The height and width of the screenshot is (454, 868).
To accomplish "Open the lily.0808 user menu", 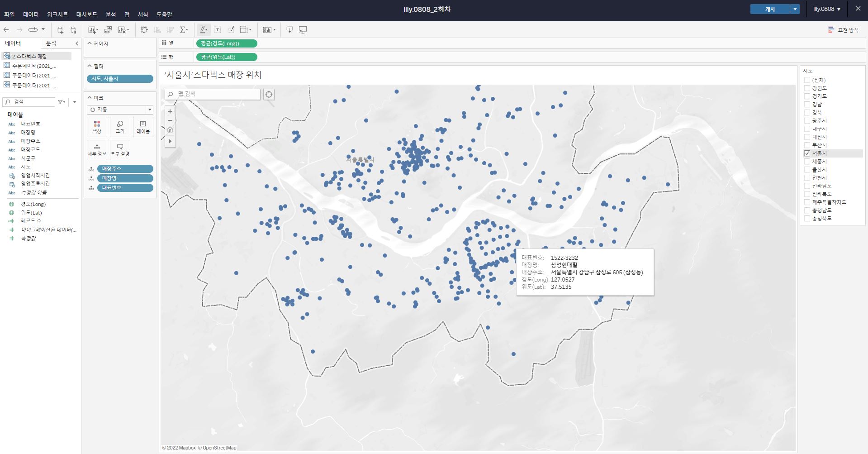I will click(x=827, y=9).
